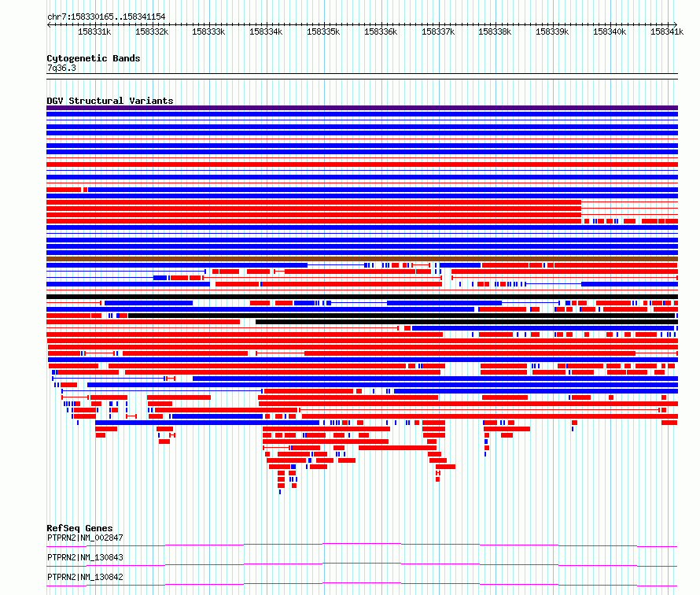Open the RefSeq Genes track title

coord(80,528)
